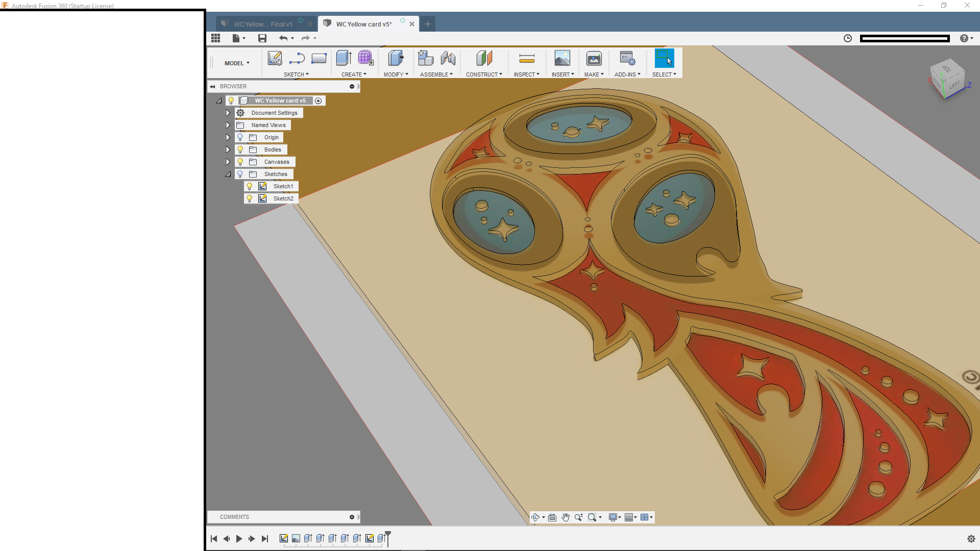The height and width of the screenshot is (551, 980).
Task: Select the Zoom magnifier tool
Action: pyautogui.click(x=579, y=517)
